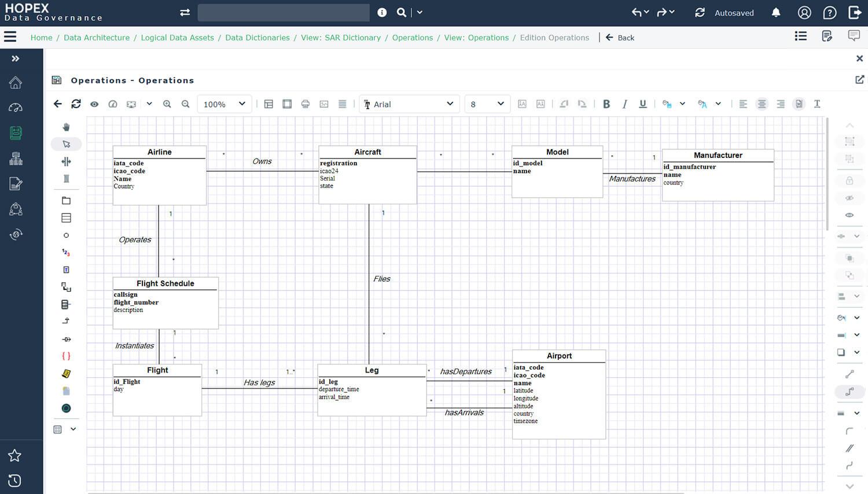868x494 pixels.
Task: Select the folder package tool
Action: tap(66, 201)
